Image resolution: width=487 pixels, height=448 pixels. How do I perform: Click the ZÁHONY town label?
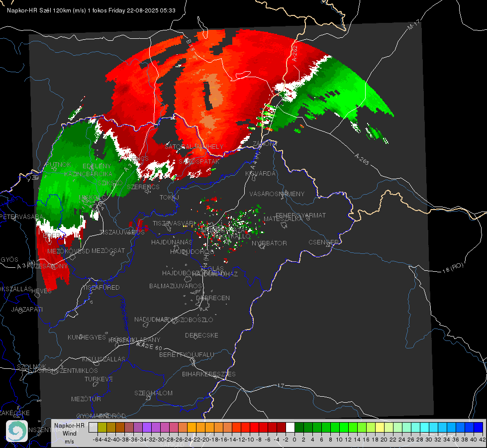tap(265, 144)
